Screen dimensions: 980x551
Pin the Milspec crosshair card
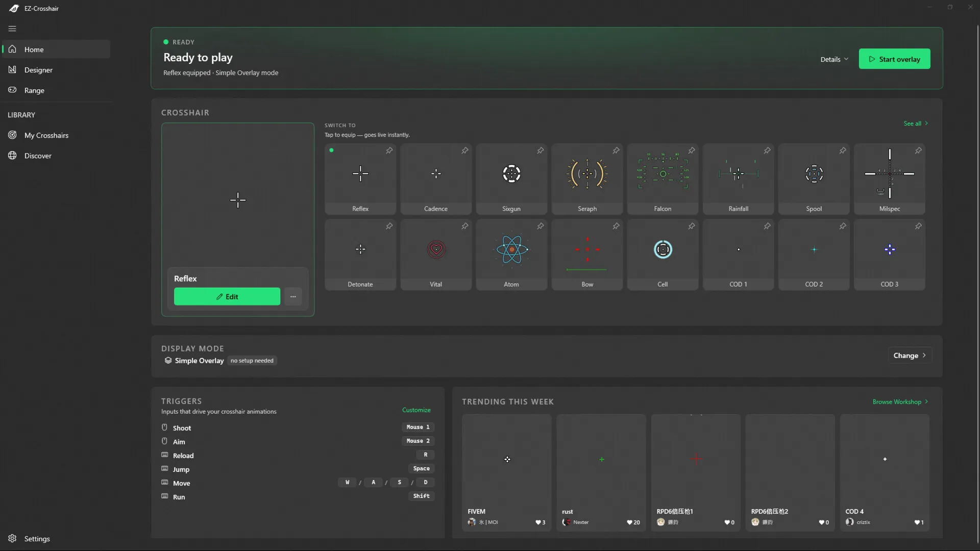918,151
